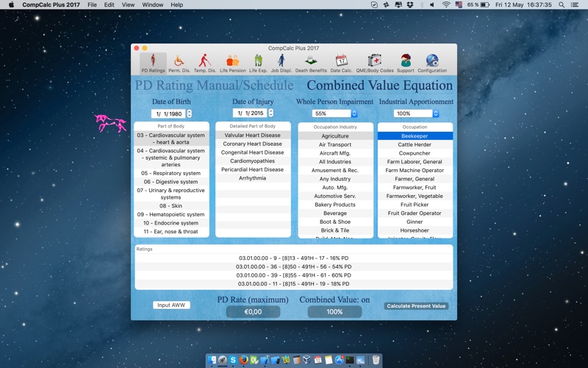Viewport: 588px width, 368px height.
Task: Open QME/Body Codes first-aid icon
Action: click(375, 63)
